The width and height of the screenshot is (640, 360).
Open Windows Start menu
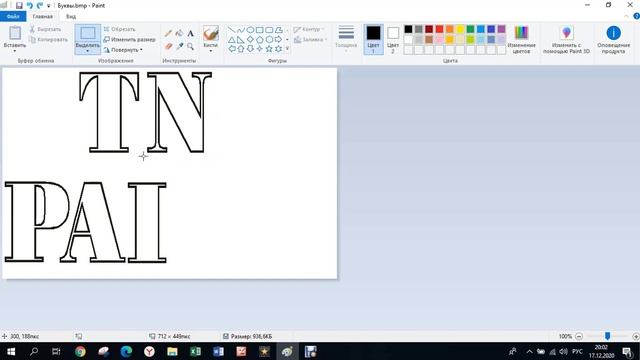pos(11,351)
